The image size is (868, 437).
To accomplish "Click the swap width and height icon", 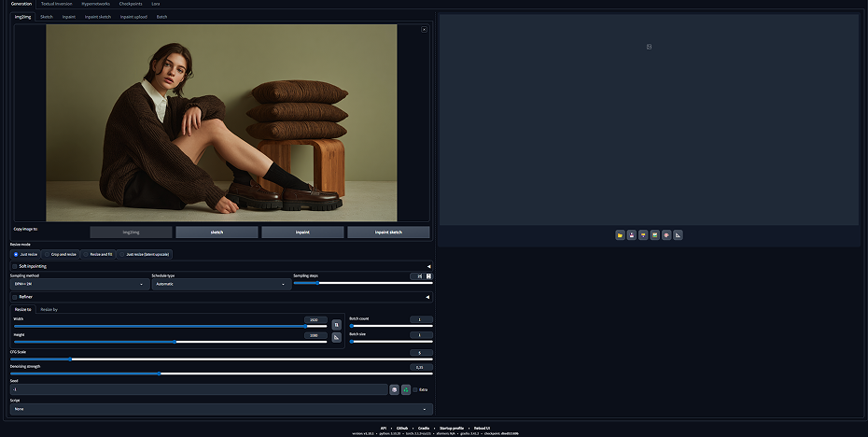I will [337, 325].
